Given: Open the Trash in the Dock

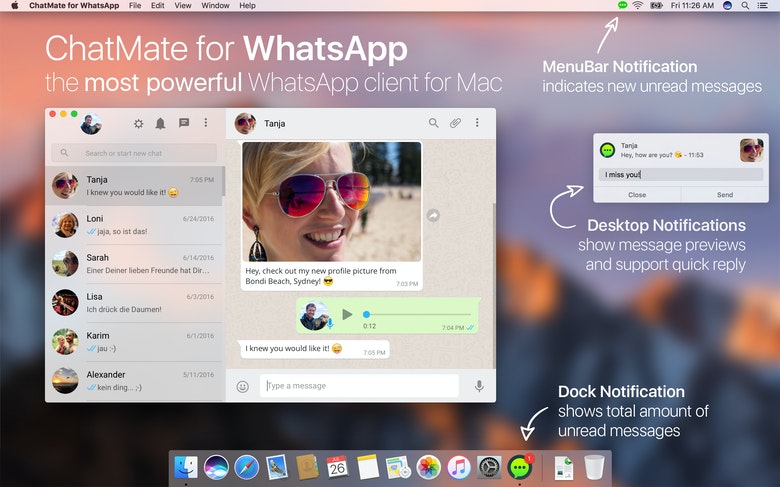Looking at the screenshot, I should (594, 468).
